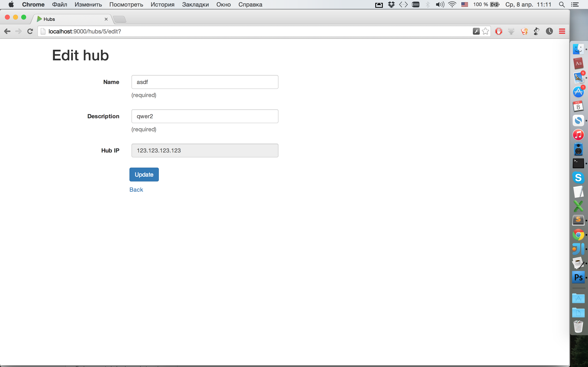Open Skype from the dock
588x367 pixels.
pos(578,177)
